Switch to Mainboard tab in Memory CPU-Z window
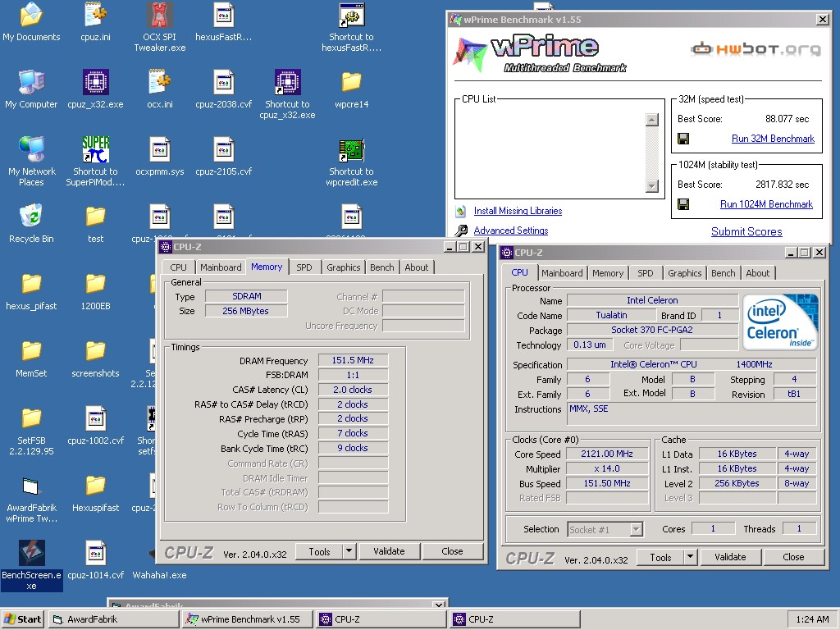Image resolution: width=840 pixels, height=630 pixels. click(x=220, y=267)
